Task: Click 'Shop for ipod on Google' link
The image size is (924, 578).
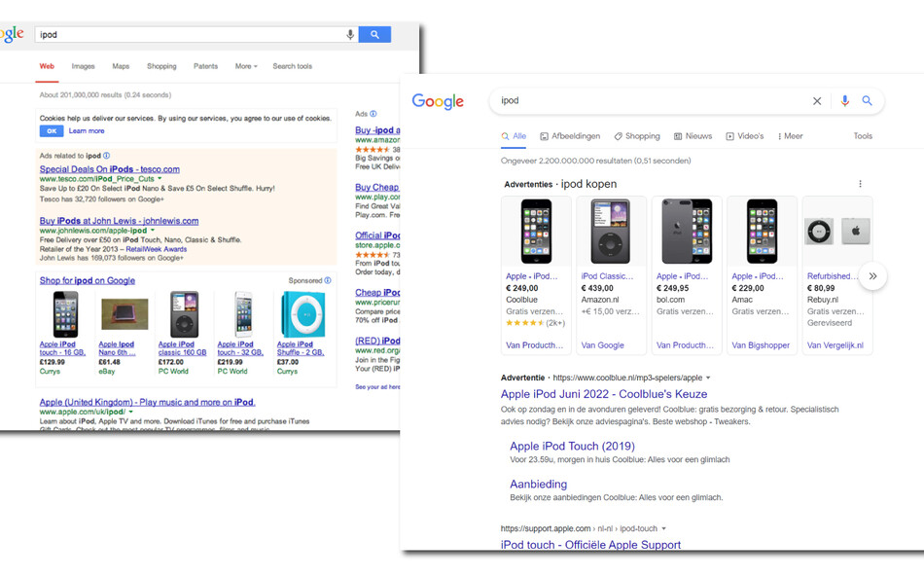Action: tap(88, 281)
